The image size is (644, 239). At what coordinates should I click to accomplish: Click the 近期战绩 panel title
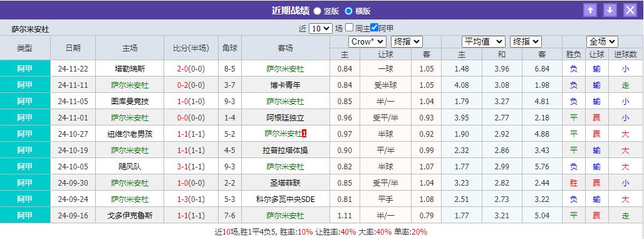pos(291,11)
